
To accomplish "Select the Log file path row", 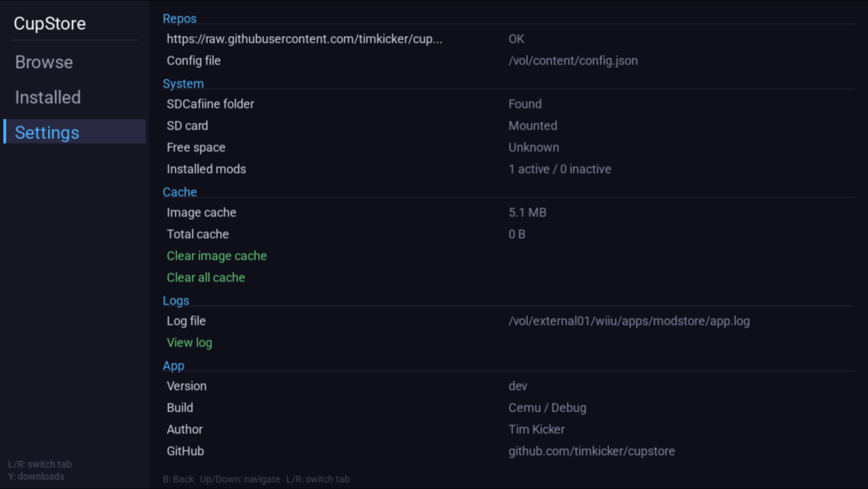I will pyautogui.click(x=186, y=321).
